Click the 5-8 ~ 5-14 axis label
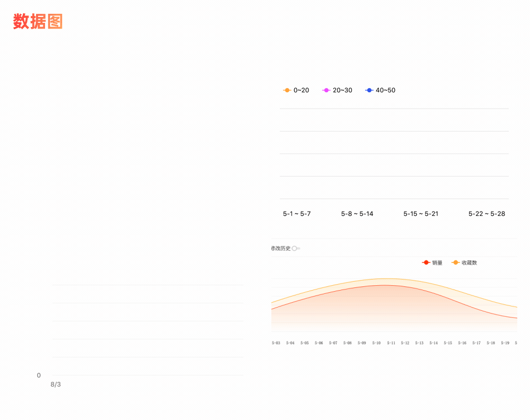The image size is (530, 420). point(357,214)
